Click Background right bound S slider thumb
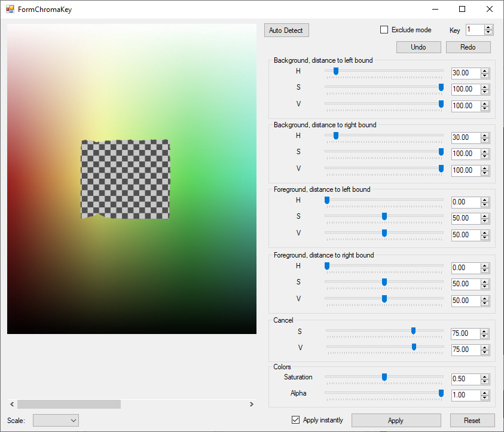The image size is (504, 432). [441, 152]
